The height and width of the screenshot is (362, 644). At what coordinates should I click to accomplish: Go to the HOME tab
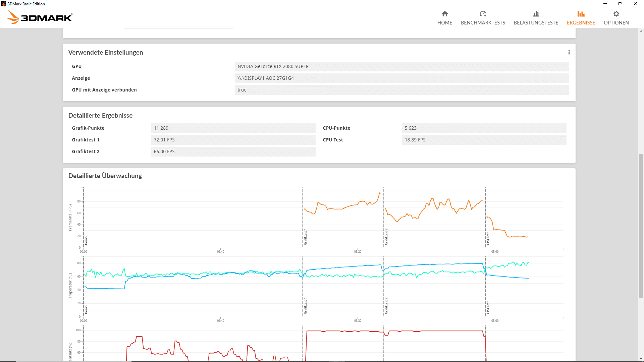point(445,18)
